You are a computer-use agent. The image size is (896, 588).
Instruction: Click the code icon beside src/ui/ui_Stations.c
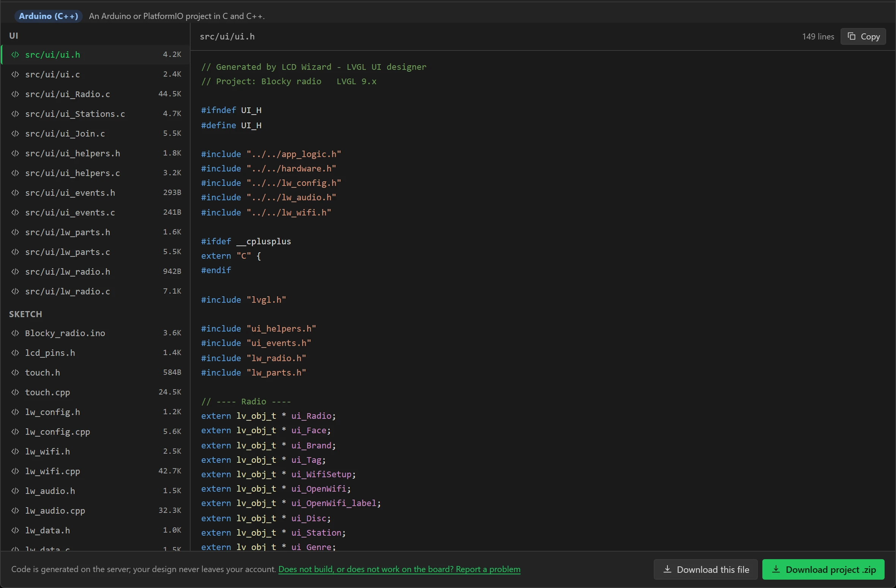[x=15, y=114]
